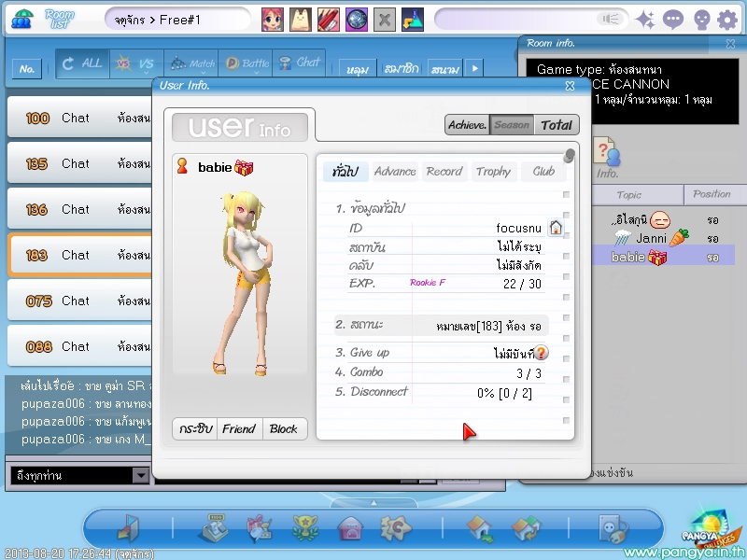Select the Chat room filter
Image resolution: width=747 pixels, height=560 pixels.
click(299, 63)
